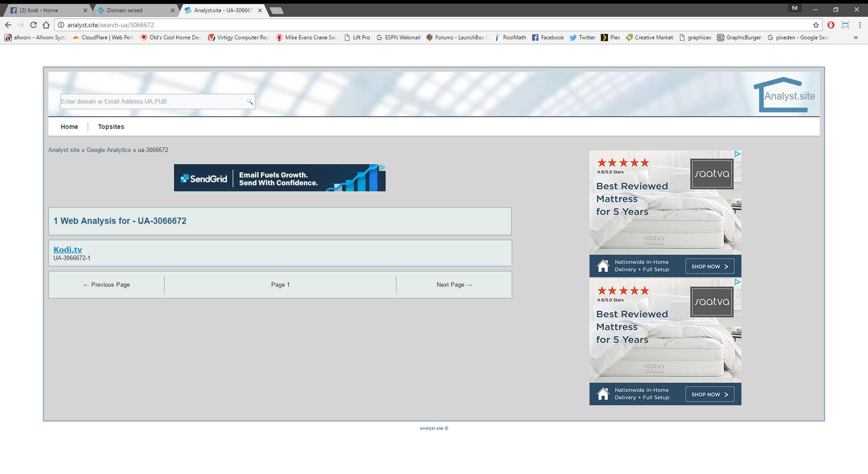
Task: Bookmark this page with the star icon
Action: click(816, 25)
